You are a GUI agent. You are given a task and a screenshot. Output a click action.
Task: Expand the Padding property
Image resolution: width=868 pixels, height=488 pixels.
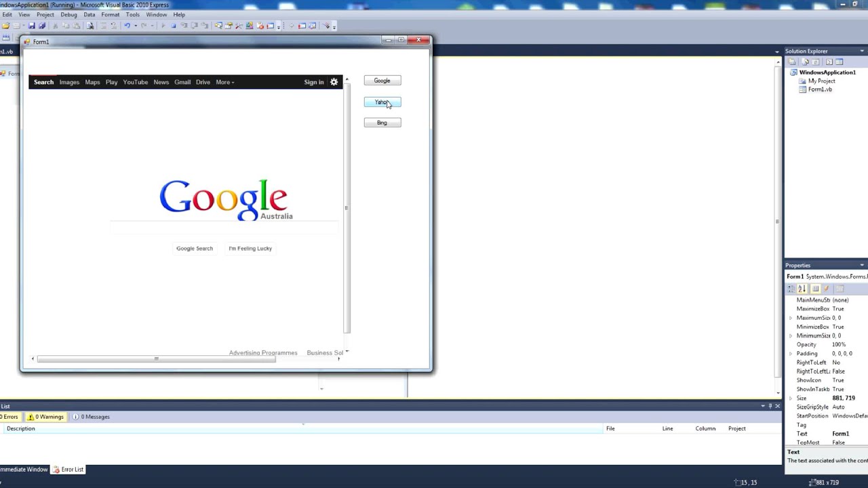791,354
